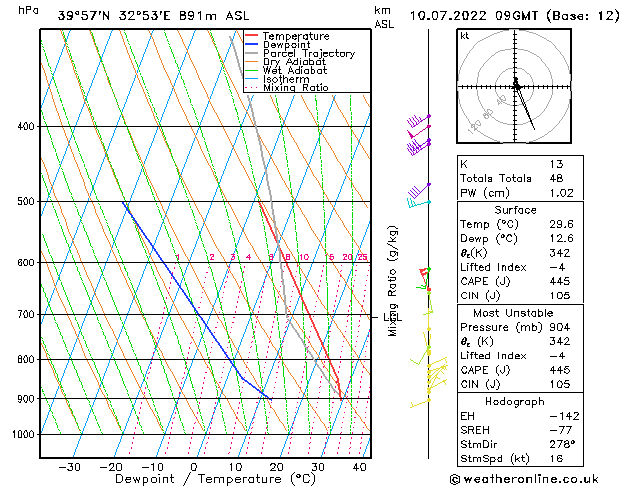Click the "Lifted Index" label under Surface
The image size is (629, 486).
coord(493,267)
